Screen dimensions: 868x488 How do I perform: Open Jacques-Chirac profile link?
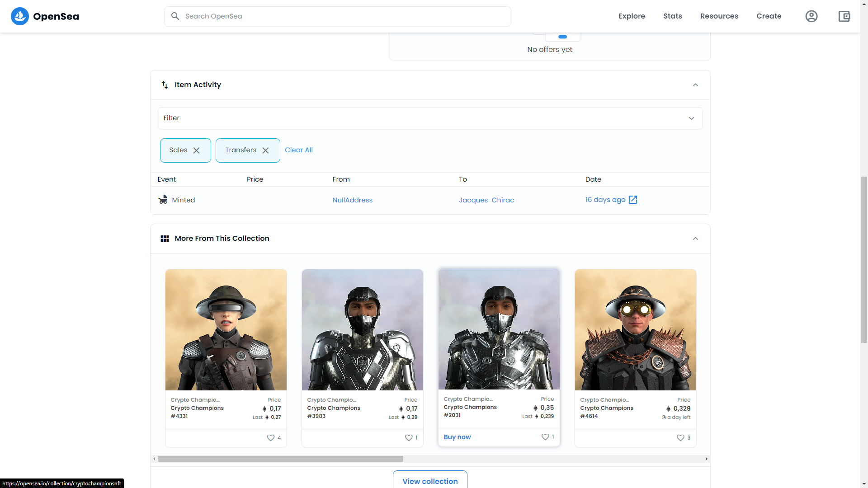pyautogui.click(x=486, y=200)
